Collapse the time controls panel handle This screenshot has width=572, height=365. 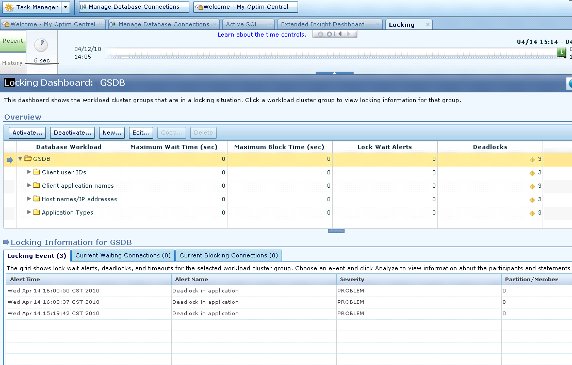coord(335,73)
